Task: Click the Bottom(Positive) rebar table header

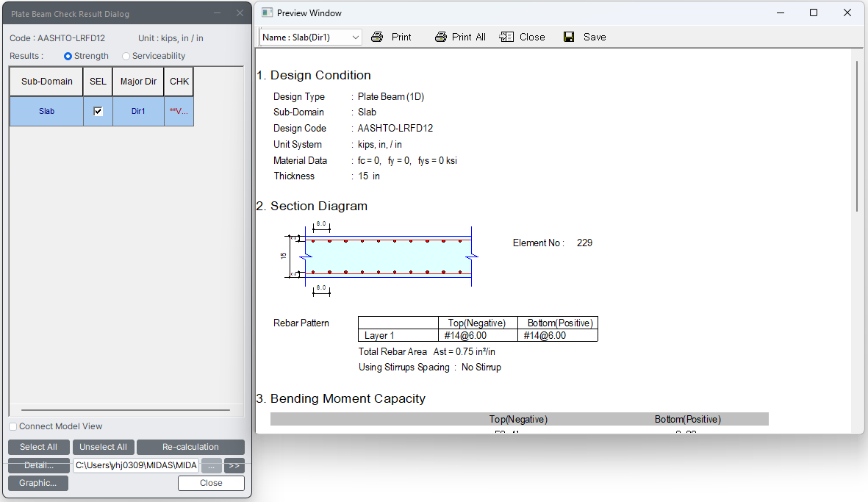Action: tap(557, 323)
